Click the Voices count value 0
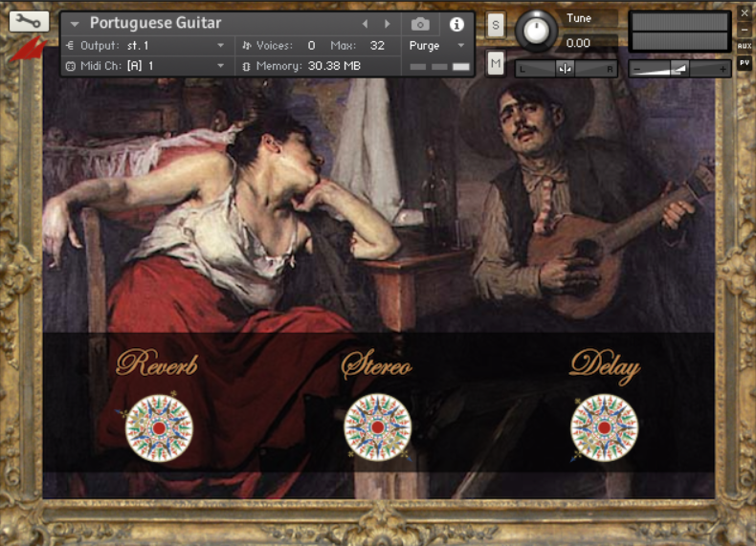 pyautogui.click(x=311, y=46)
